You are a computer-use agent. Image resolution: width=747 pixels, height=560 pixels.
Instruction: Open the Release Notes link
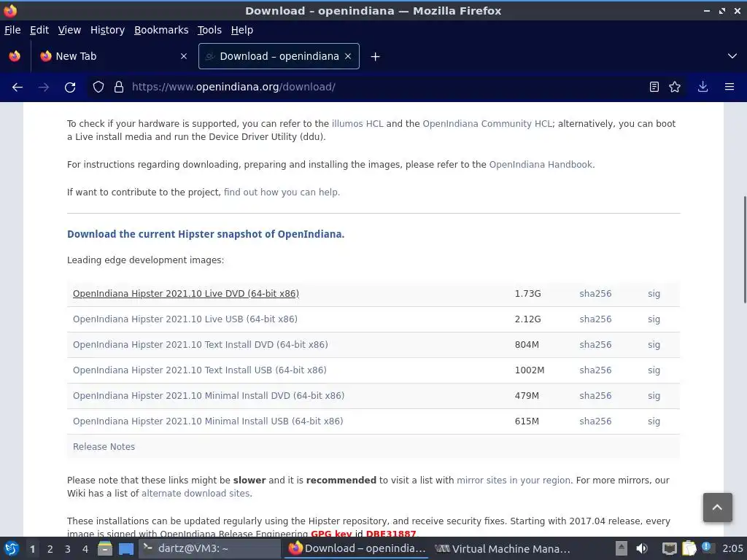point(104,447)
